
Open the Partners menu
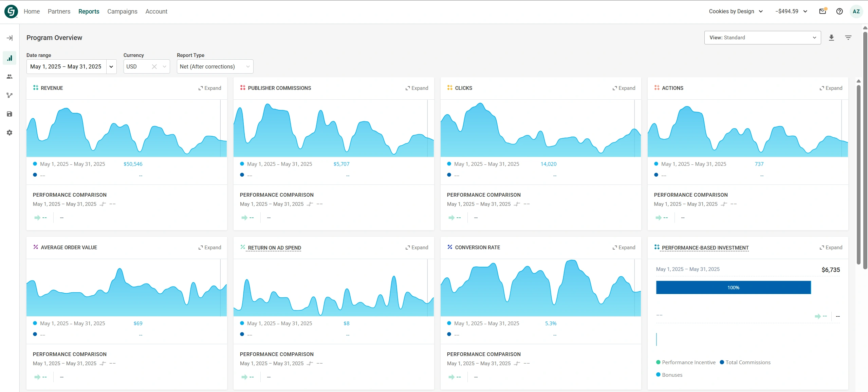pos(59,12)
